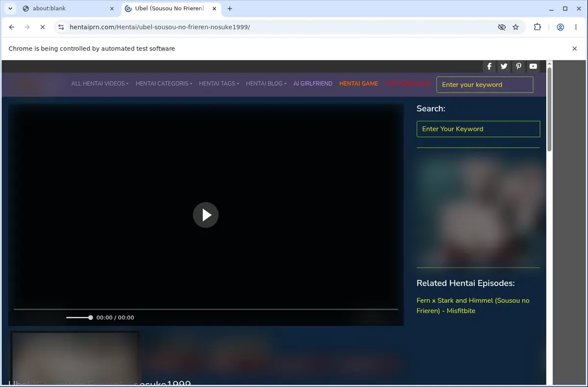View site information icon in address bar
Screen dimensions: 588x387
[61, 27]
